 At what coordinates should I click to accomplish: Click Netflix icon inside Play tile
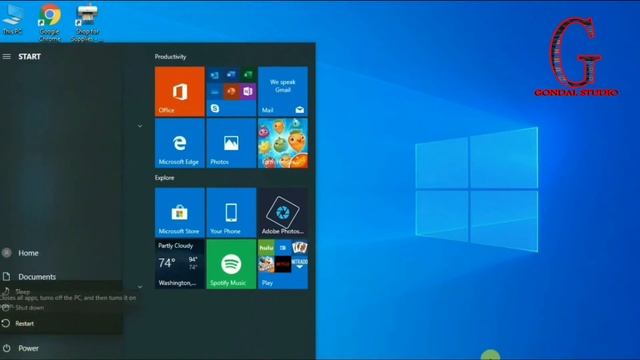click(x=283, y=264)
